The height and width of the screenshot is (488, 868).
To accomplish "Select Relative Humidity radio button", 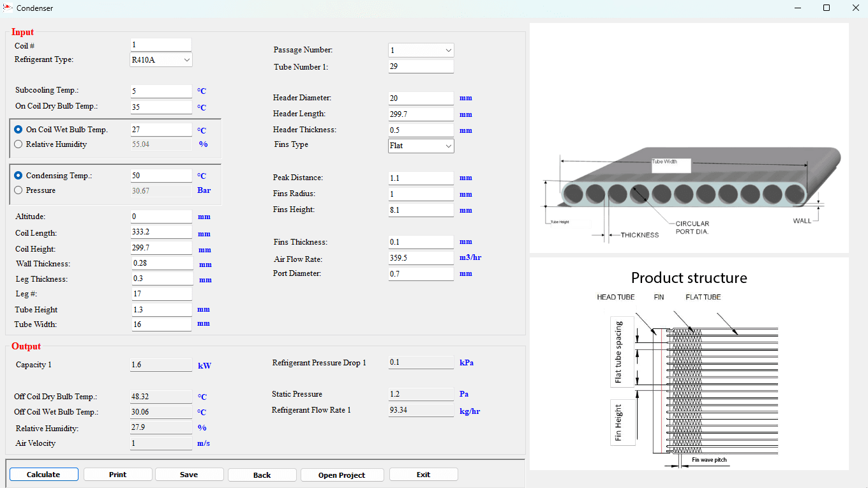I will (18, 144).
